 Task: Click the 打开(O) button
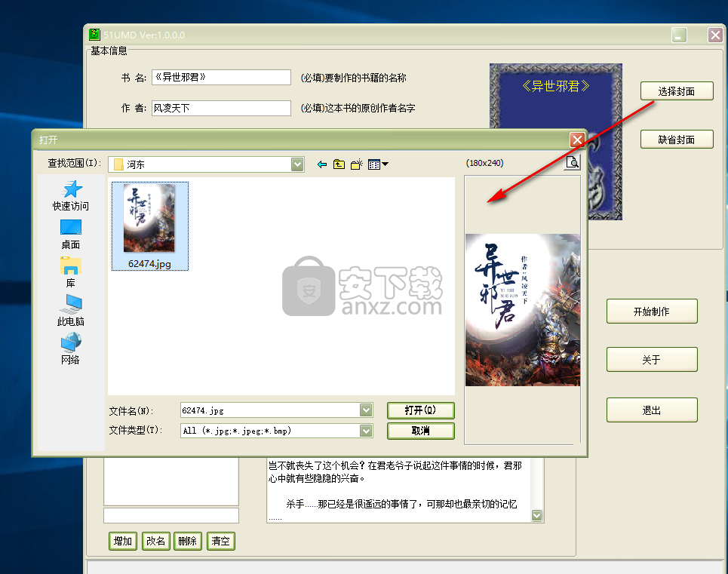421,410
